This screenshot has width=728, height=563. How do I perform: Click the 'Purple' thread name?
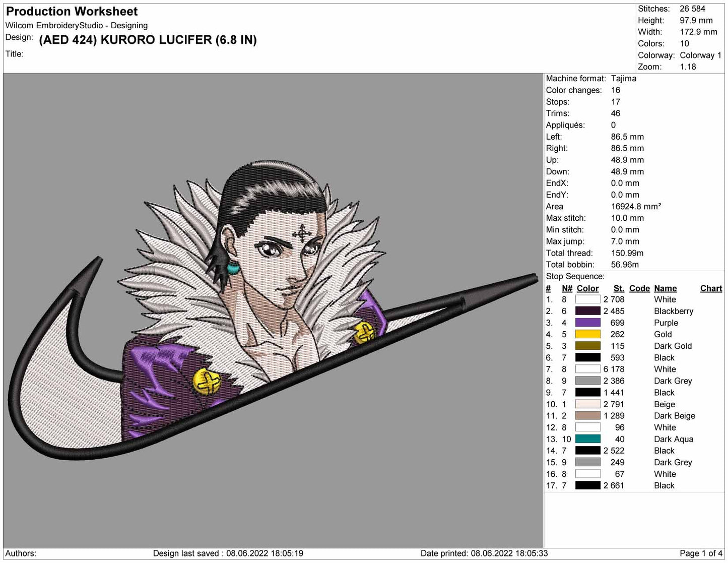tap(666, 323)
